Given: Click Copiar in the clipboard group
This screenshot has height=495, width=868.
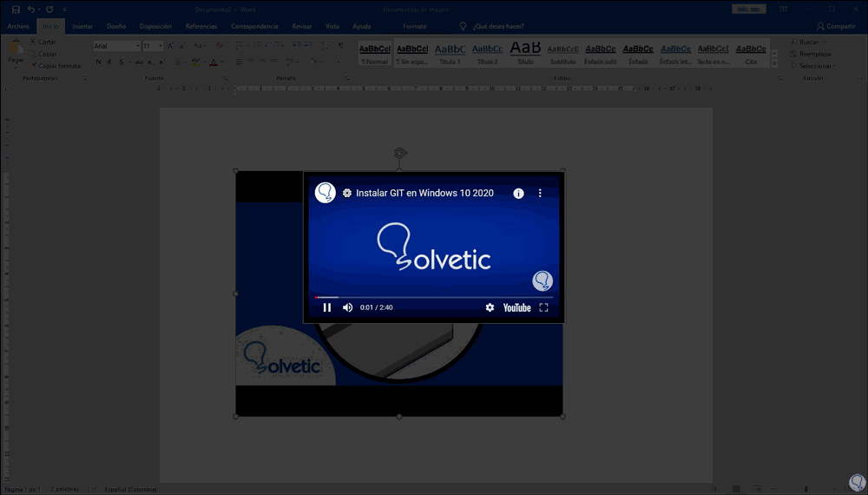Looking at the screenshot, I should point(43,54).
